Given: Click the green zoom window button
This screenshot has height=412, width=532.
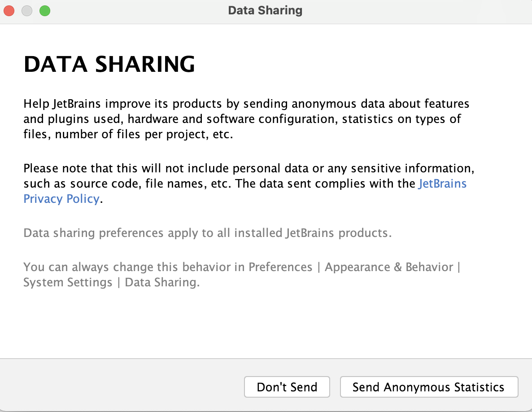Looking at the screenshot, I should 45,11.
